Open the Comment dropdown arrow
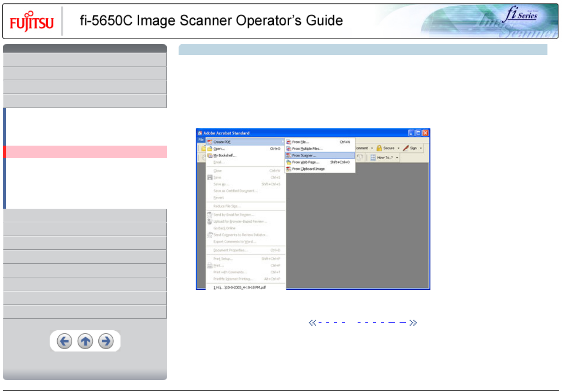 click(x=372, y=148)
